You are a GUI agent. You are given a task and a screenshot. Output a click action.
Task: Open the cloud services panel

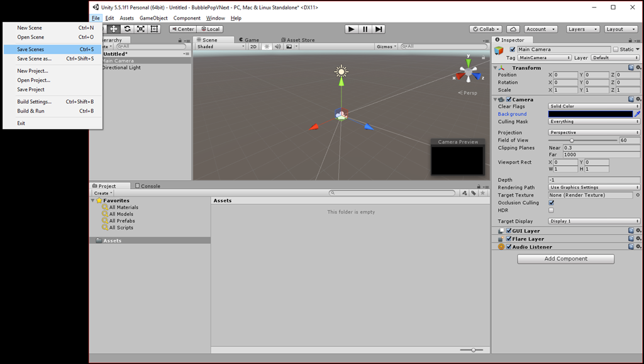[x=513, y=29]
